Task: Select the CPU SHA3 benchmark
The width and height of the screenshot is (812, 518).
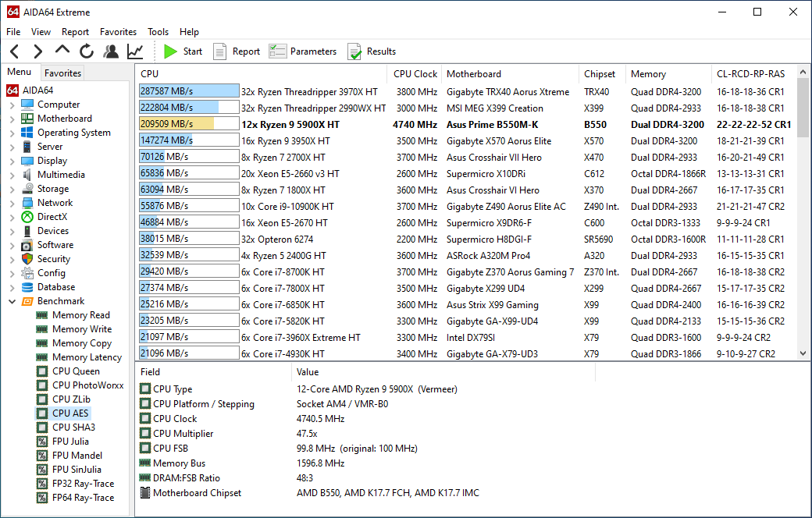Action: pos(73,428)
